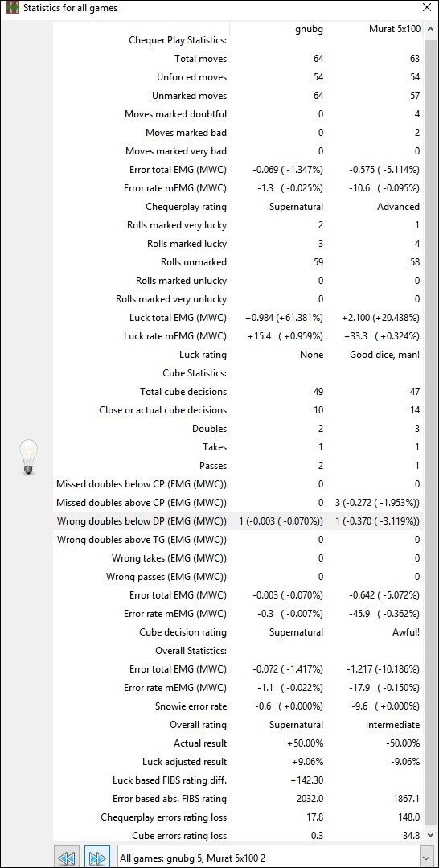This screenshot has width=439, height=868.
Task: Open the All games selection dropdown
Action: point(277,858)
